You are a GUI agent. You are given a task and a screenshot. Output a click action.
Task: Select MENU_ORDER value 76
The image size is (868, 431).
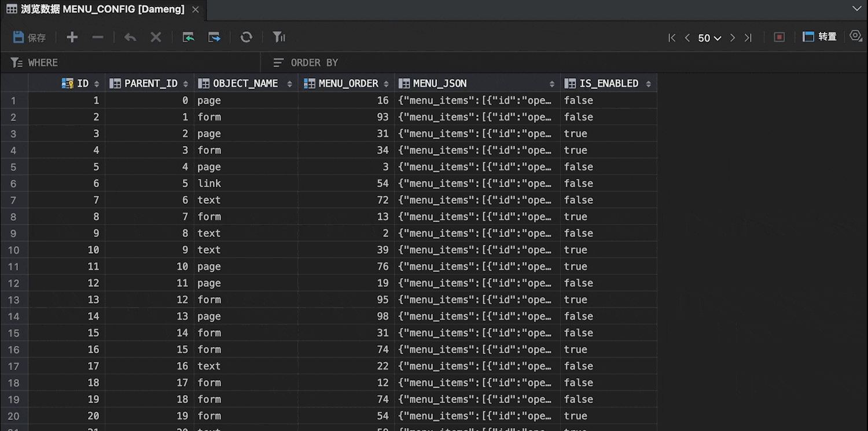click(347, 266)
